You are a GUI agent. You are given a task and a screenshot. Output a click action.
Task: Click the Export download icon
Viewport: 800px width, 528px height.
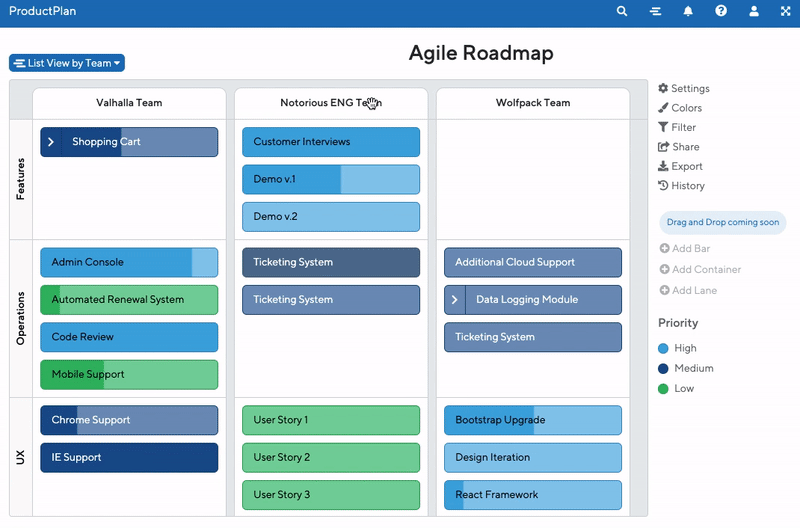coord(663,166)
